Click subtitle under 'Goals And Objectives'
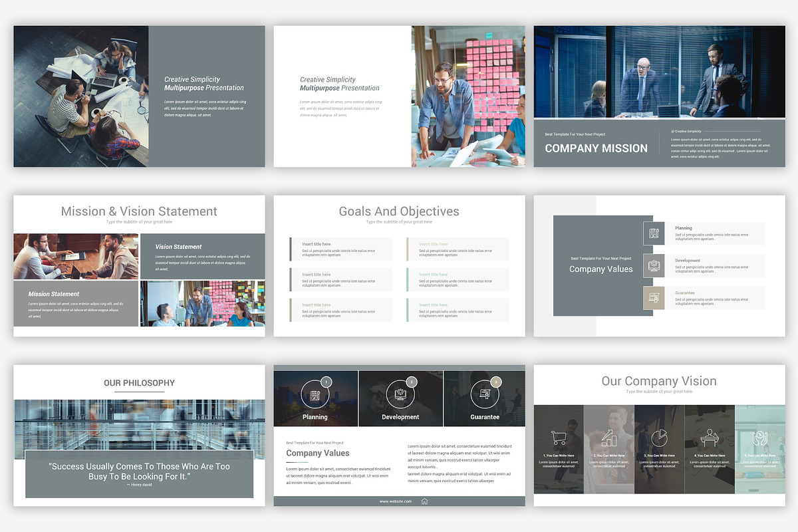This screenshot has height=532, width=798. click(399, 222)
